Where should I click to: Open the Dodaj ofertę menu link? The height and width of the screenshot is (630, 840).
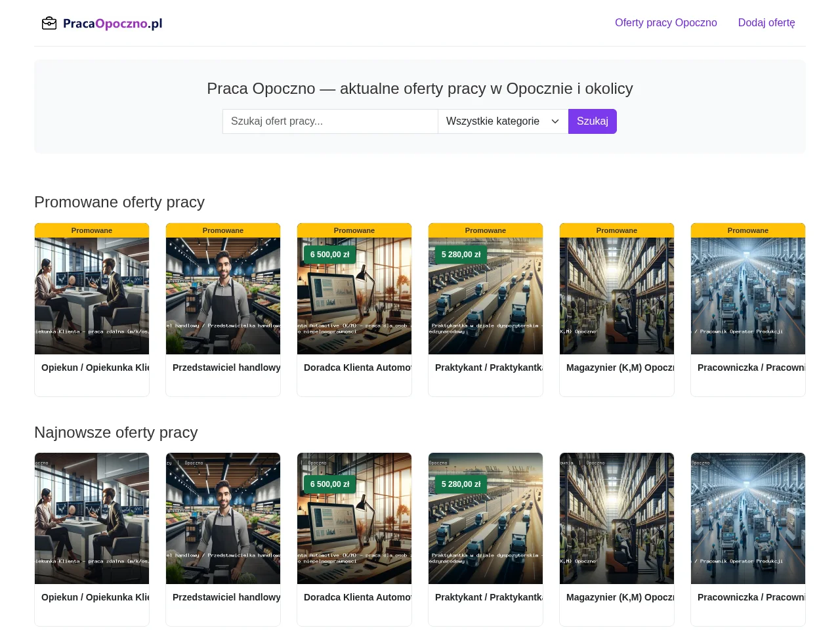(766, 23)
